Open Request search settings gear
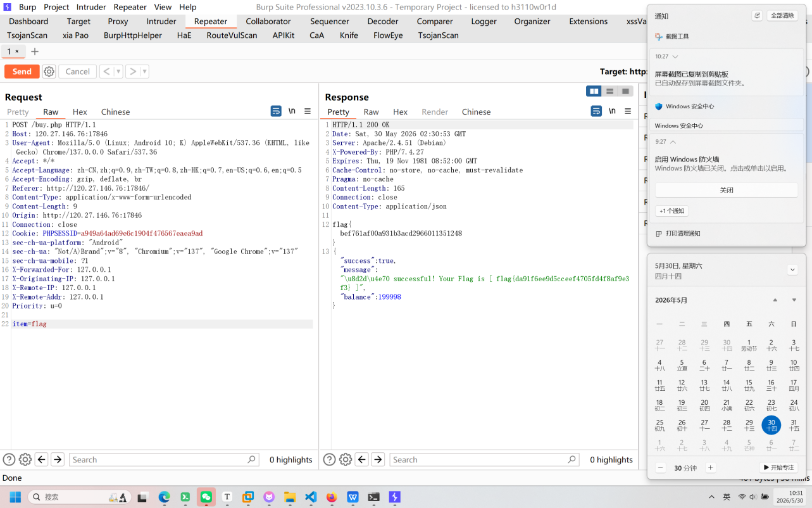 25,460
